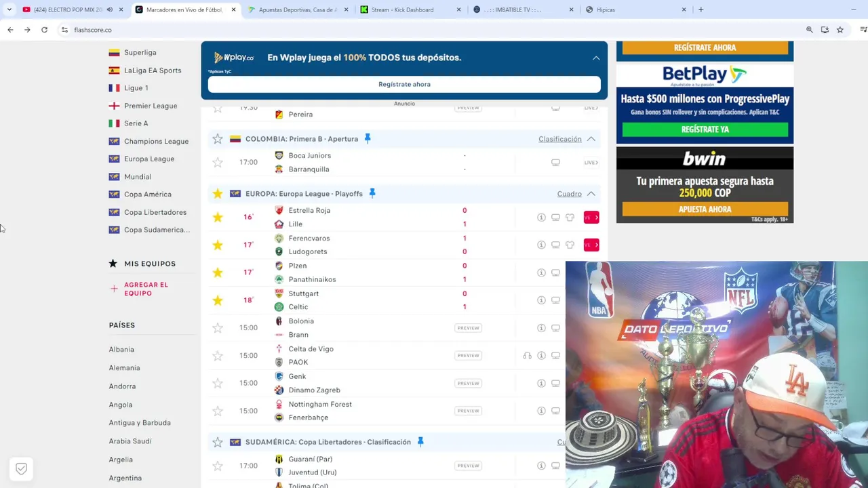Open info icon for Guaraní vs Juventud
Viewport: 868px width, 488px height.
tap(541, 466)
